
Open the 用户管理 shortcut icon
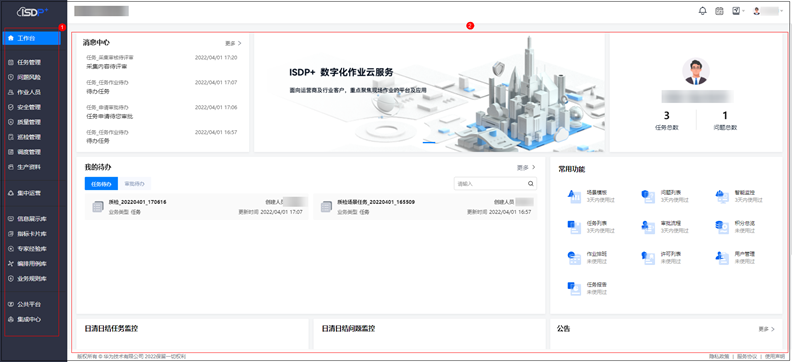point(722,257)
